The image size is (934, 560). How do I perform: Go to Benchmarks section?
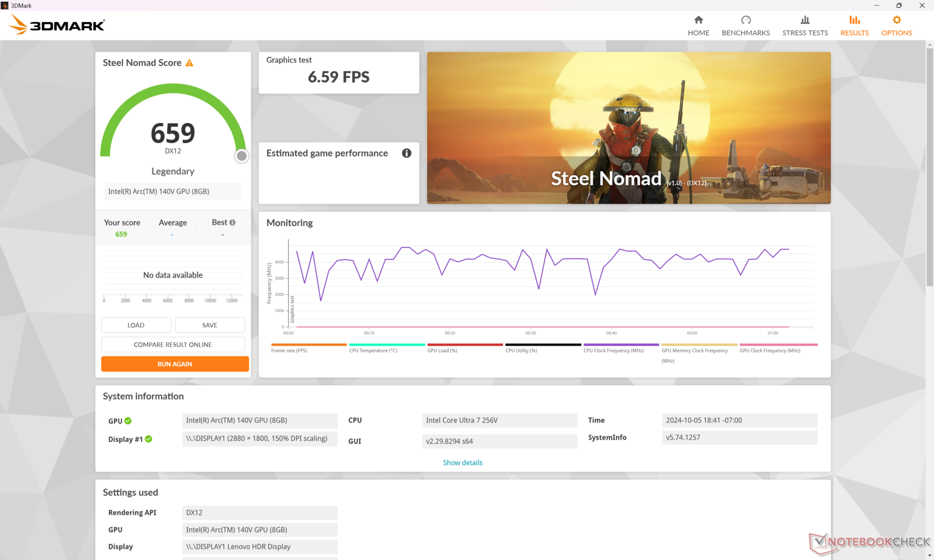746,26
